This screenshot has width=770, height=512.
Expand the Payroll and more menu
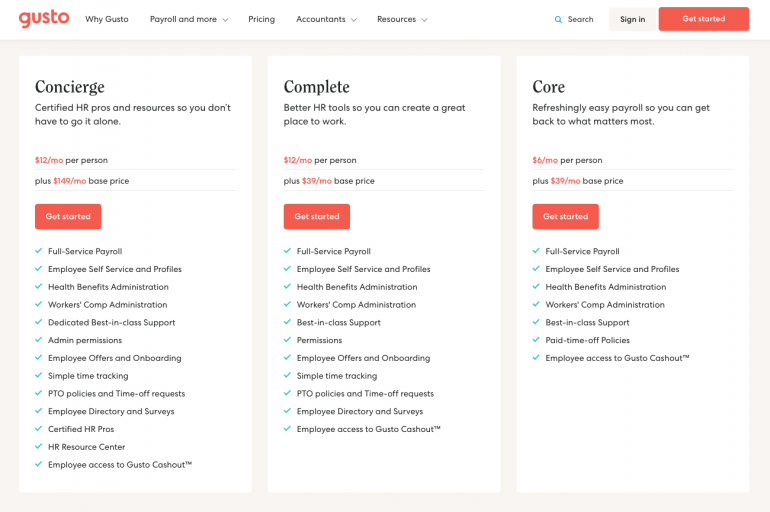(x=188, y=19)
